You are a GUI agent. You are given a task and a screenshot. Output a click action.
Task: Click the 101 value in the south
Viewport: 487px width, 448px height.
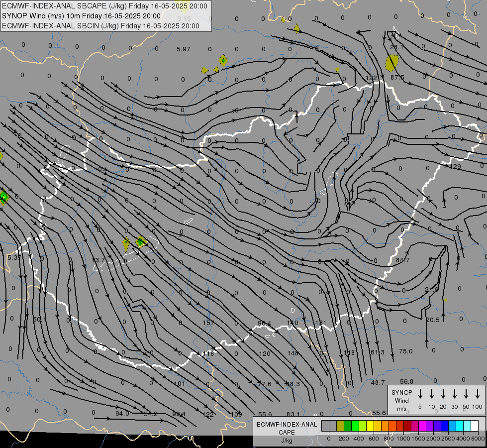pos(180,383)
